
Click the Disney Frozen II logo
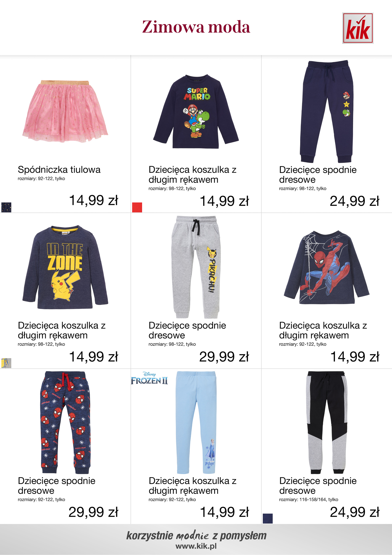point(149,378)
